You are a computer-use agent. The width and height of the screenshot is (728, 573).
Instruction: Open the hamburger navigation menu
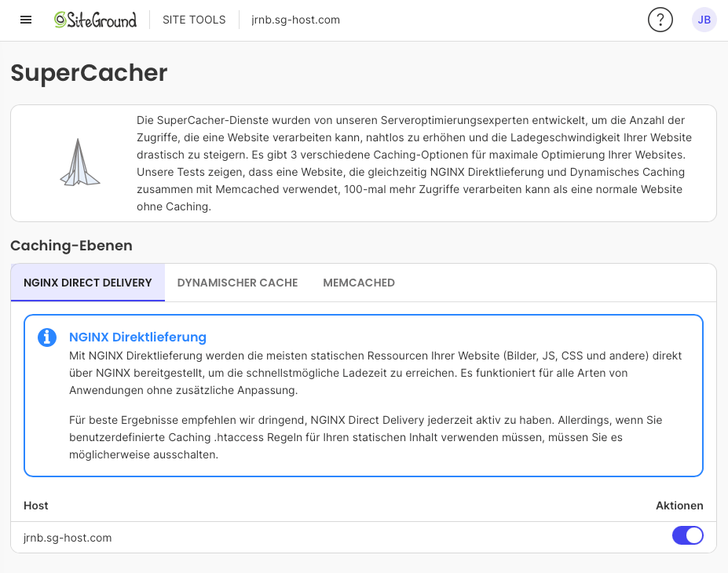[26, 20]
